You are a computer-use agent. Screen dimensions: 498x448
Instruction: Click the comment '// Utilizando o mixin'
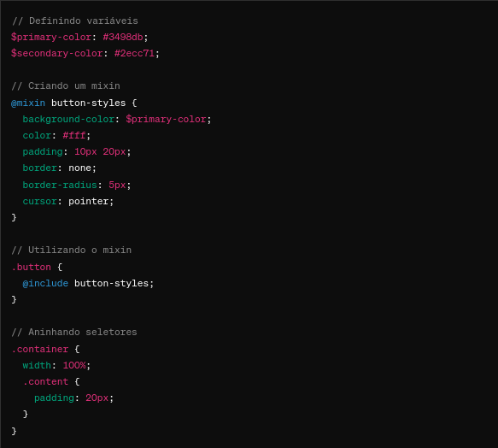click(72, 251)
